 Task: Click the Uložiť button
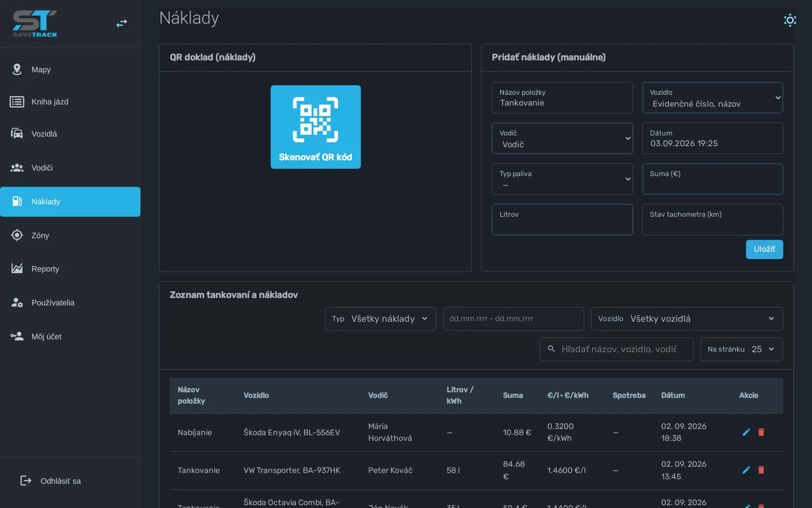[x=764, y=249]
